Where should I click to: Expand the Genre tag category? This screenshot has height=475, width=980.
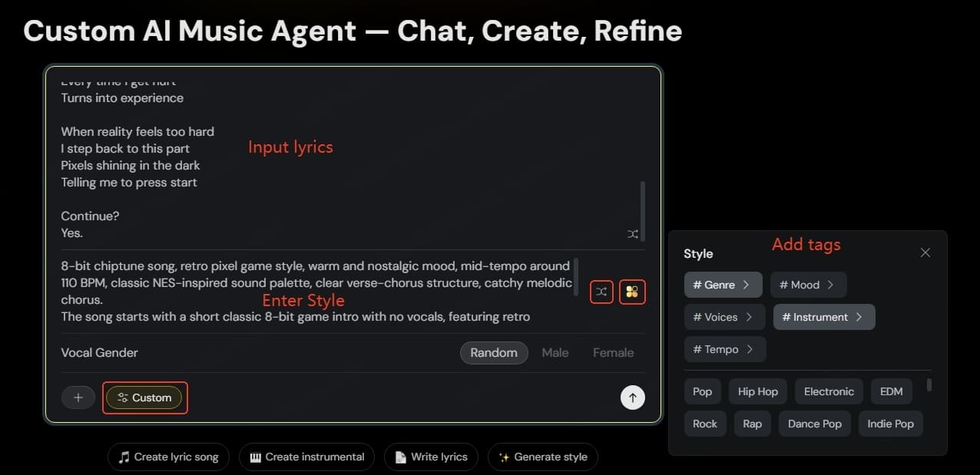point(722,285)
